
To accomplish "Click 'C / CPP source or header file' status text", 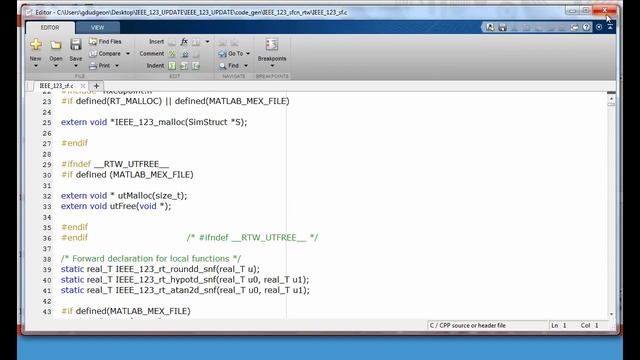I will click(x=467, y=325).
